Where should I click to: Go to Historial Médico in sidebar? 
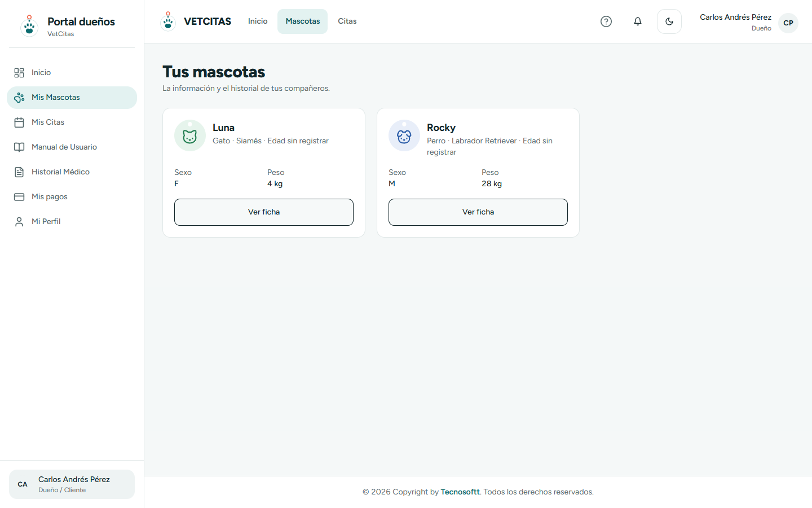(x=72, y=172)
